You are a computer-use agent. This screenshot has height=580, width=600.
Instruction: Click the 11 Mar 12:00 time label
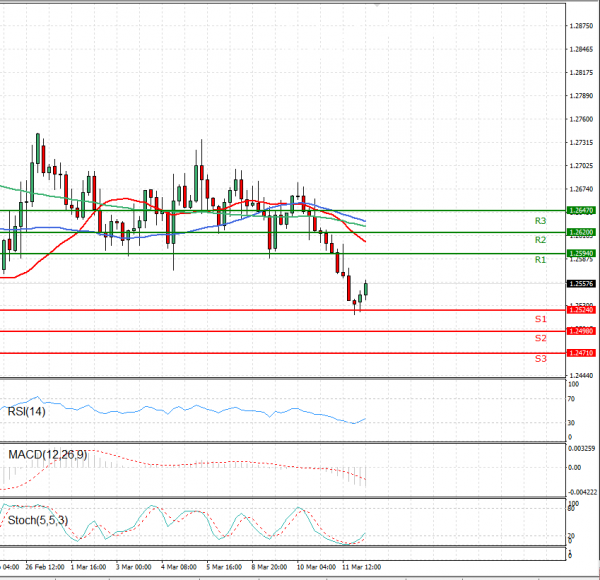(x=361, y=567)
